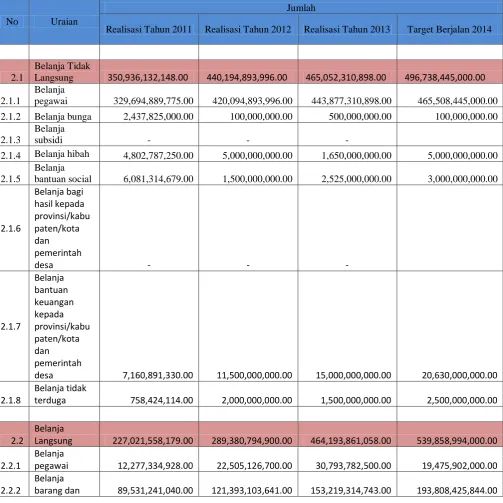Select value 30,793,782,500.00
This screenshot has width=503, height=503.
coord(354,466)
